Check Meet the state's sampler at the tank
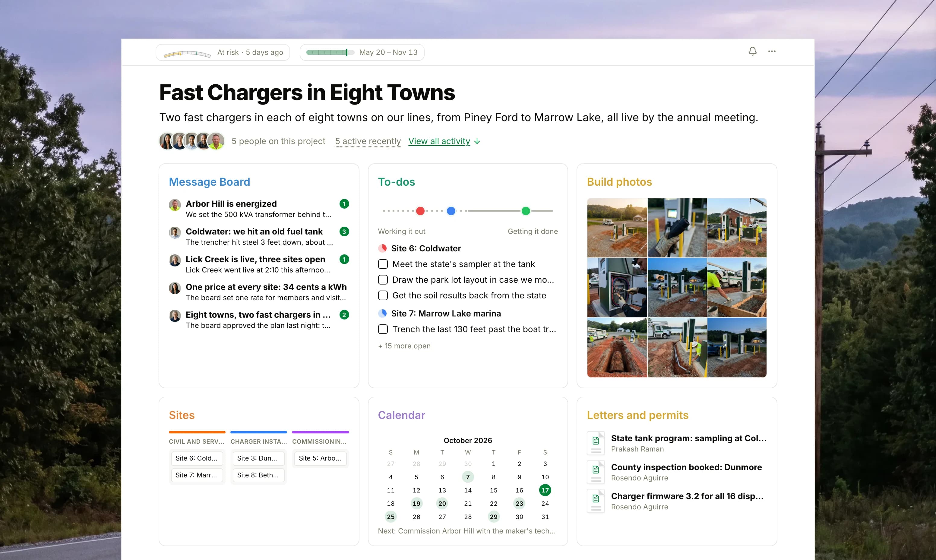 click(383, 264)
